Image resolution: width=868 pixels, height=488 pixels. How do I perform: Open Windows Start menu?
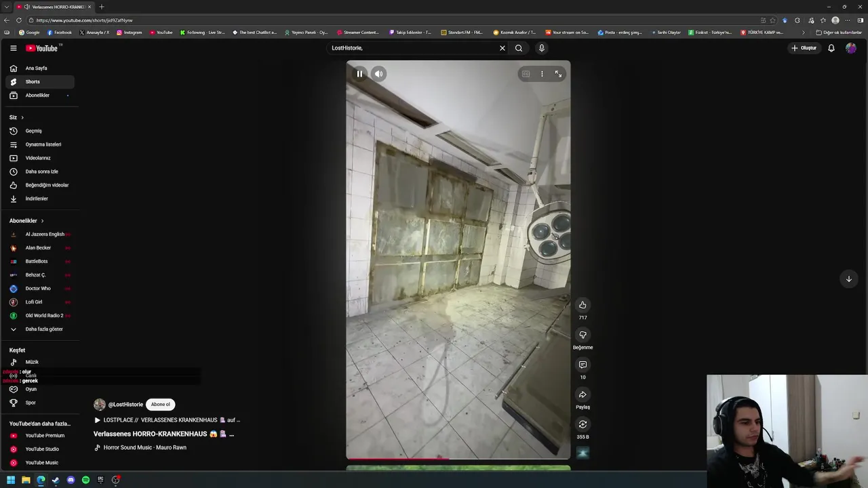[11, 480]
